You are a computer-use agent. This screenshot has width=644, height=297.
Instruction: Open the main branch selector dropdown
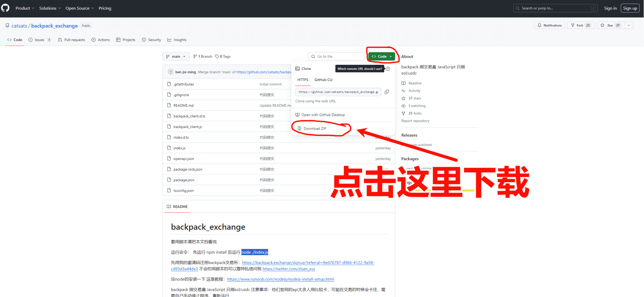tap(176, 56)
